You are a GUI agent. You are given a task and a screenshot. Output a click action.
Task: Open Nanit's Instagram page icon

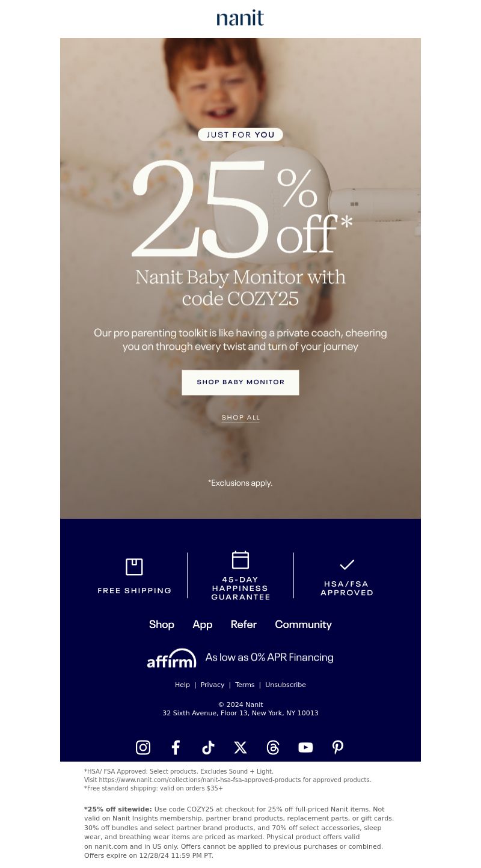[x=143, y=747]
